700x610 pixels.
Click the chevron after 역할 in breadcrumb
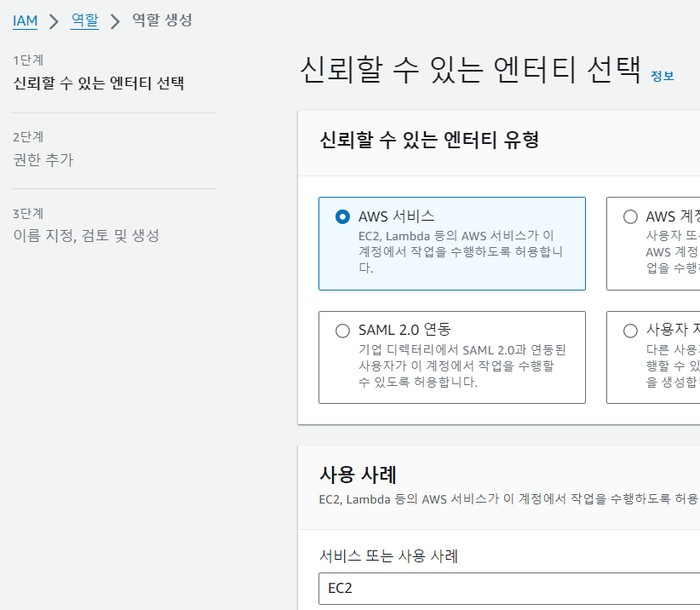115,21
